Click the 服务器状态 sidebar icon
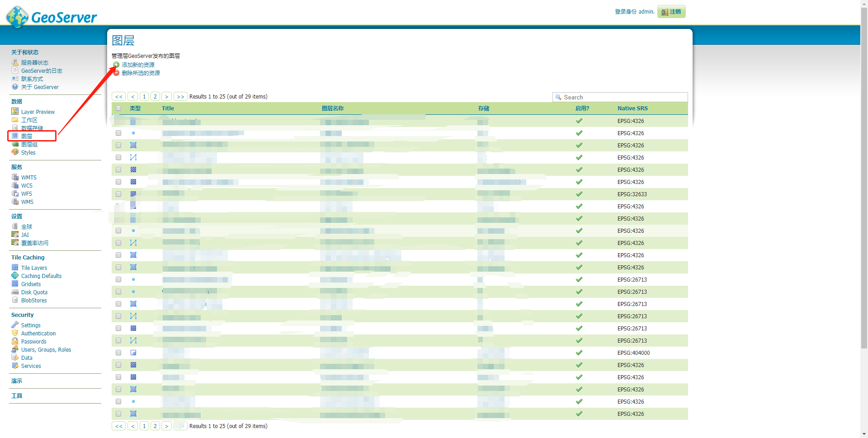 pyautogui.click(x=15, y=62)
